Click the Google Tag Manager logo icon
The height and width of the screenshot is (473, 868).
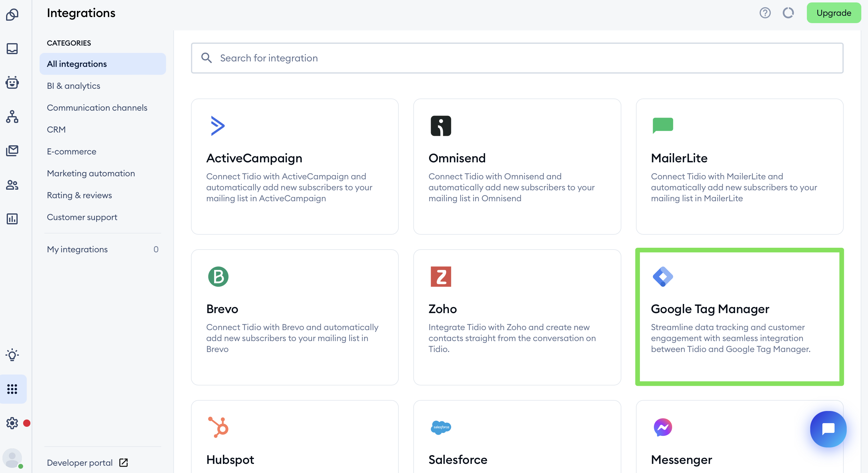tap(663, 276)
